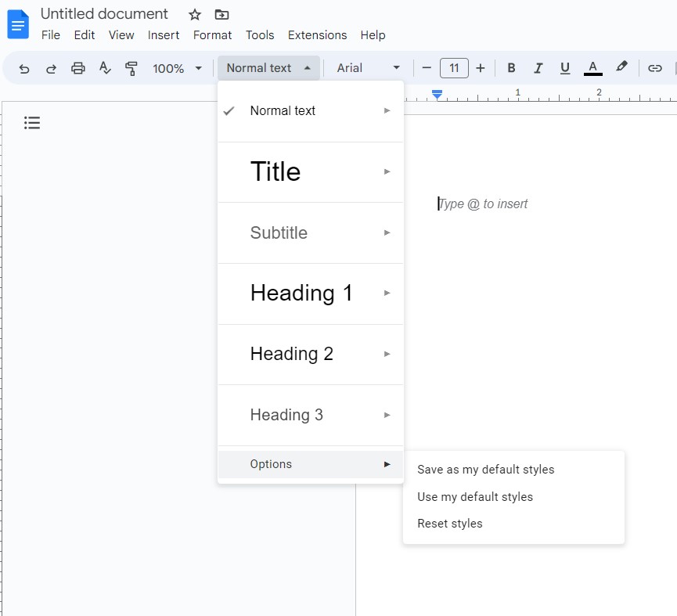Select the Paint format roller icon

point(131,68)
